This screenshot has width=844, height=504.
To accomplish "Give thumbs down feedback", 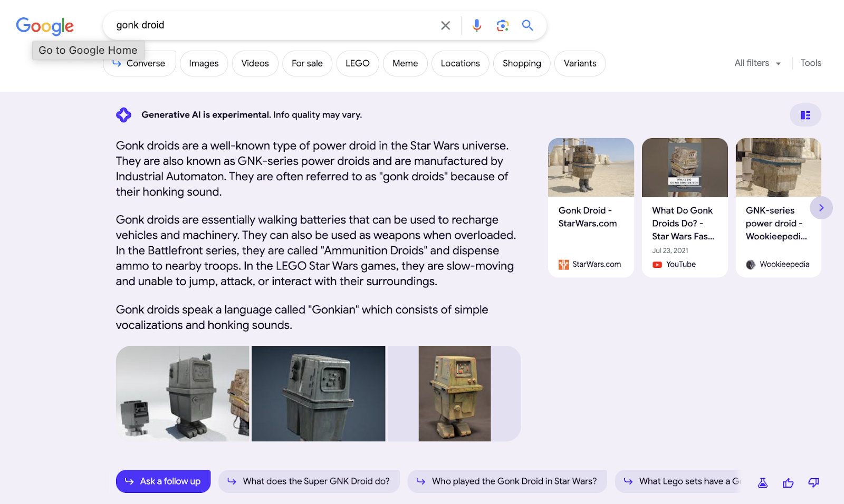I will pyautogui.click(x=814, y=482).
